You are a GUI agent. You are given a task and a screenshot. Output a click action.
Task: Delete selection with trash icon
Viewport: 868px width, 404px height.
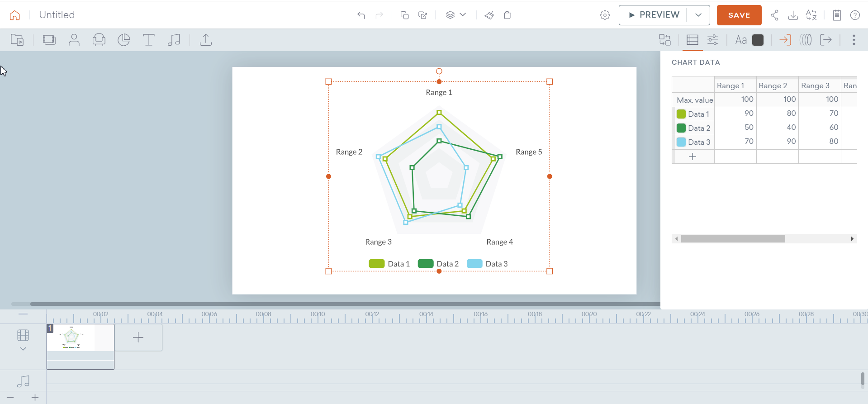[507, 15]
